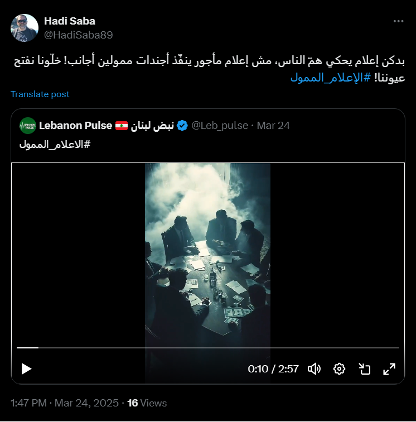416x422 pixels.
Task: Open the three-dot more options menu
Action: [x=398, y=21]
